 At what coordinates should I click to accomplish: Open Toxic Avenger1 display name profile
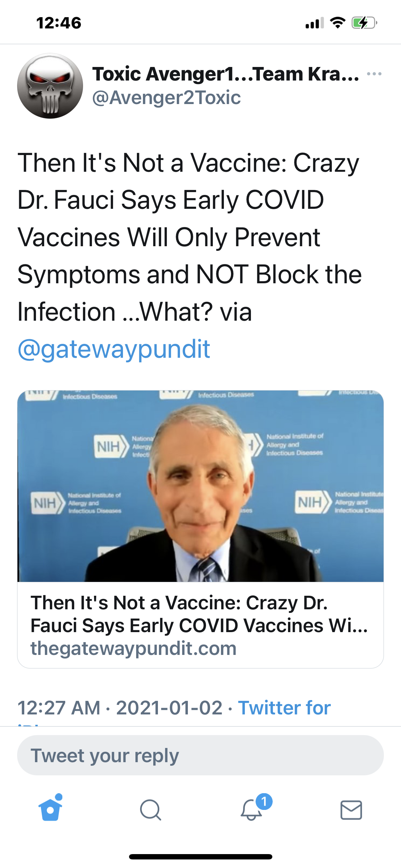[225, 74]
